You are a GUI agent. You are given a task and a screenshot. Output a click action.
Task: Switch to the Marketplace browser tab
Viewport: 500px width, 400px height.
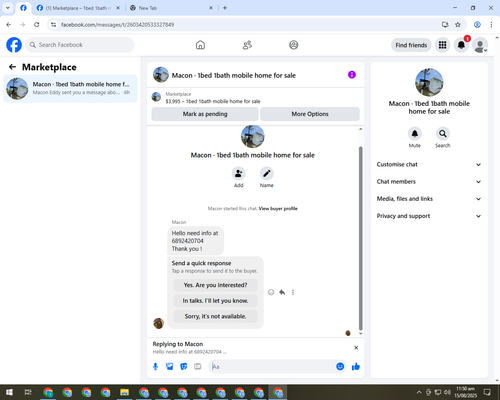pyautogui.click(x=77, y=8)
